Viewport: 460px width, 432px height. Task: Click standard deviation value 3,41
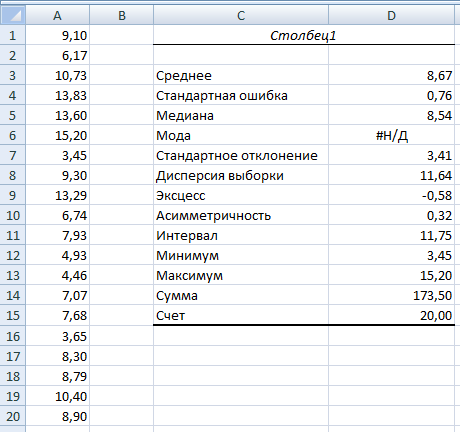[391, 155]
